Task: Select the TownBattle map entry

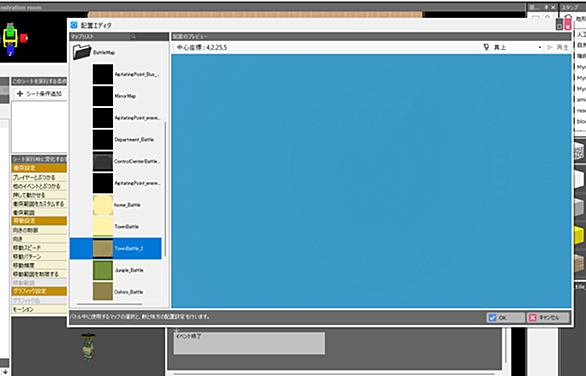Action: pyautogui.click(x=116, y=226)
